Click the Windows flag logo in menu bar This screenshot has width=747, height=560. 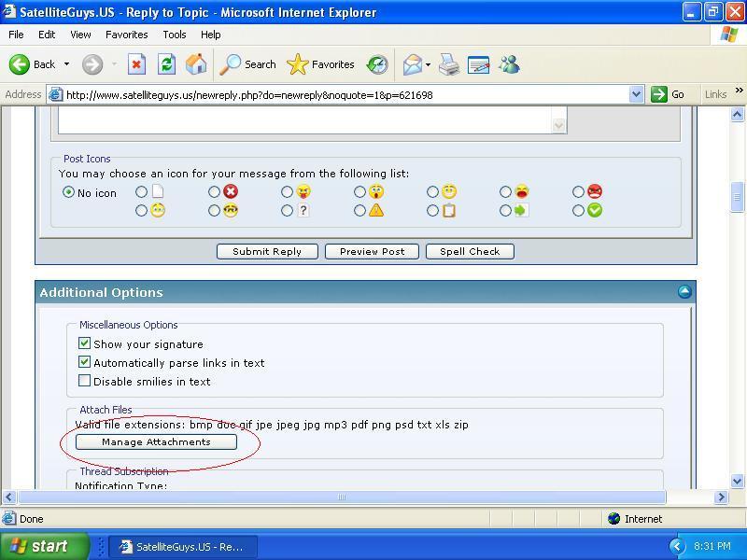(x=729, y=35)
